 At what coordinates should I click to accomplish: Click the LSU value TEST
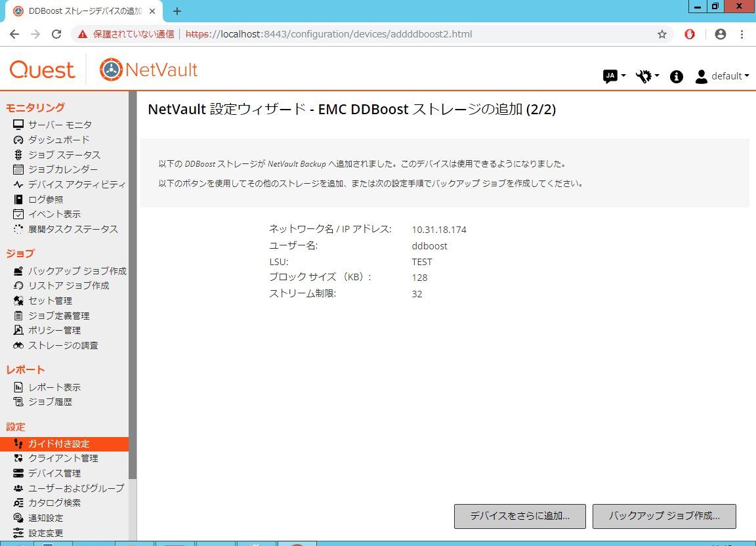pos(422,262)
